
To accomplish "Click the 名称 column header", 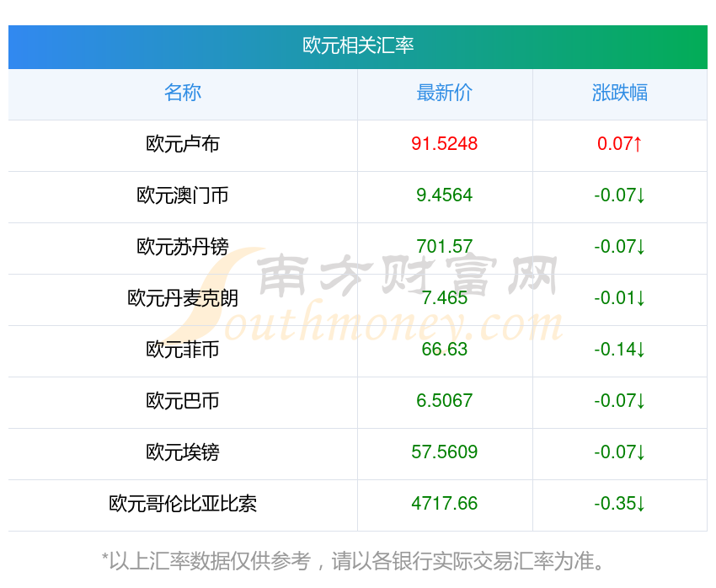I will [x=183, y=93].
